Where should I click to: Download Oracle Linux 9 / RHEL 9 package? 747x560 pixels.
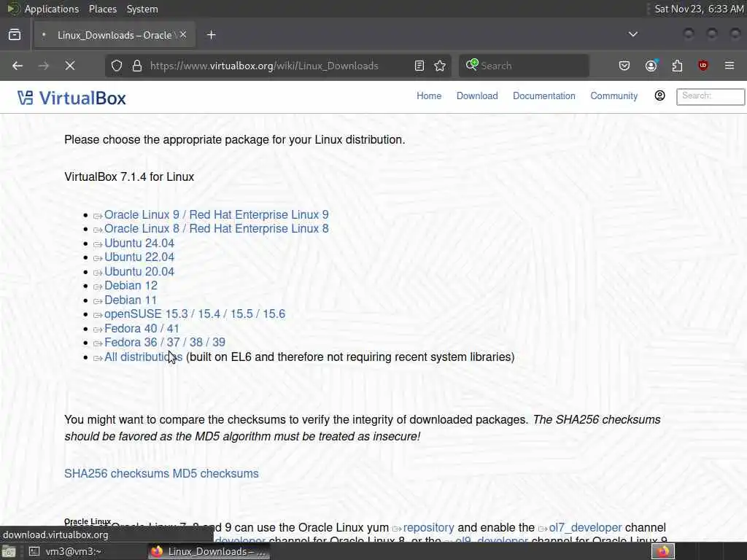coord(216,215)
